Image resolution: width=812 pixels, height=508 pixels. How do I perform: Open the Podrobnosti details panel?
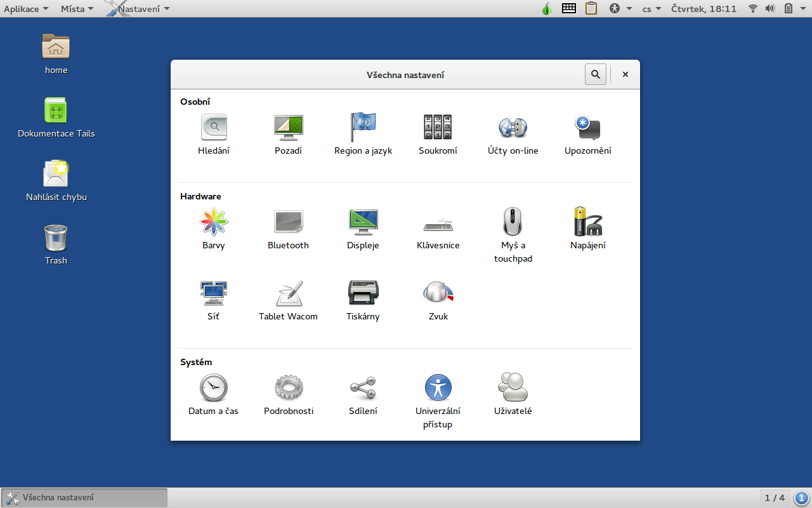click(288, 395)
